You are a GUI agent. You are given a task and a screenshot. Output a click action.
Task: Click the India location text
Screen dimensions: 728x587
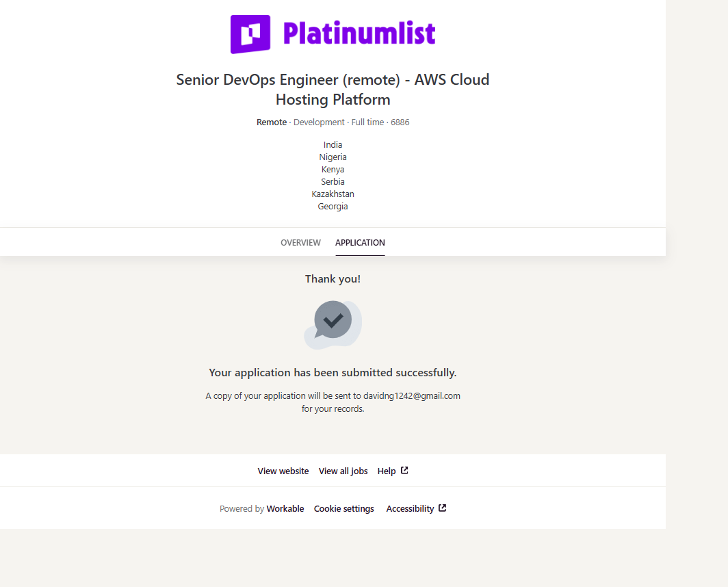point(333,145)
